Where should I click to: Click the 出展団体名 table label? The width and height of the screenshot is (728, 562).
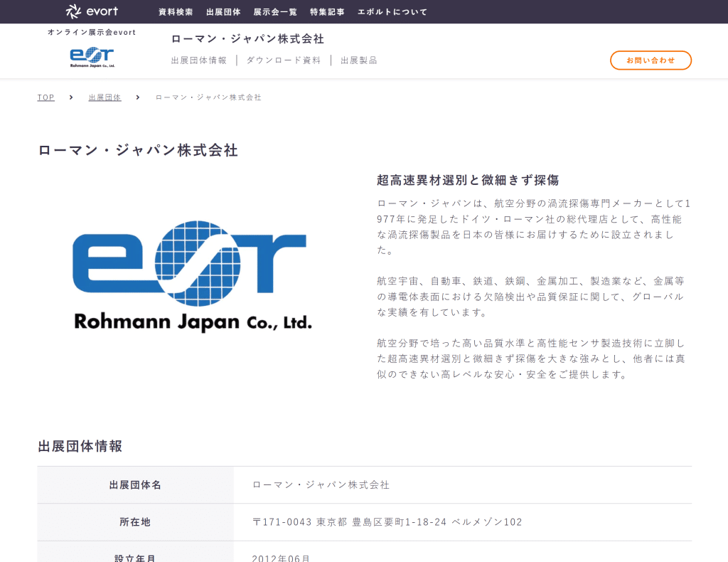click(x=135, y=485)
